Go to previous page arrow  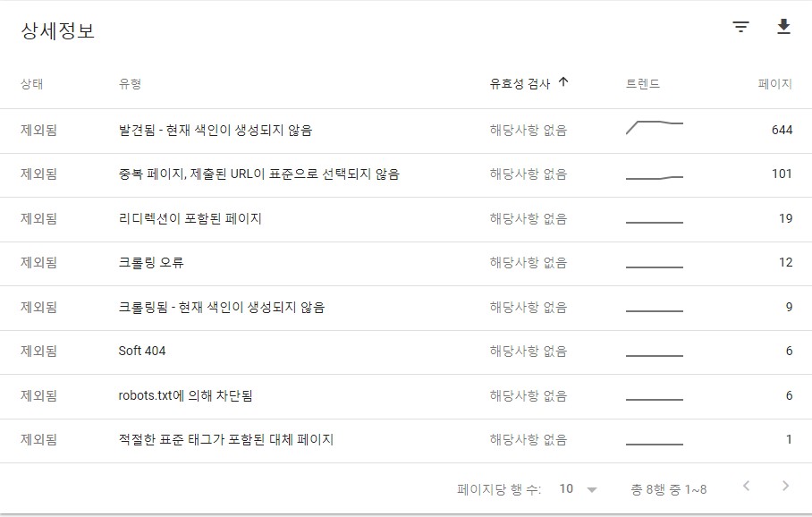tap(746, 486)
